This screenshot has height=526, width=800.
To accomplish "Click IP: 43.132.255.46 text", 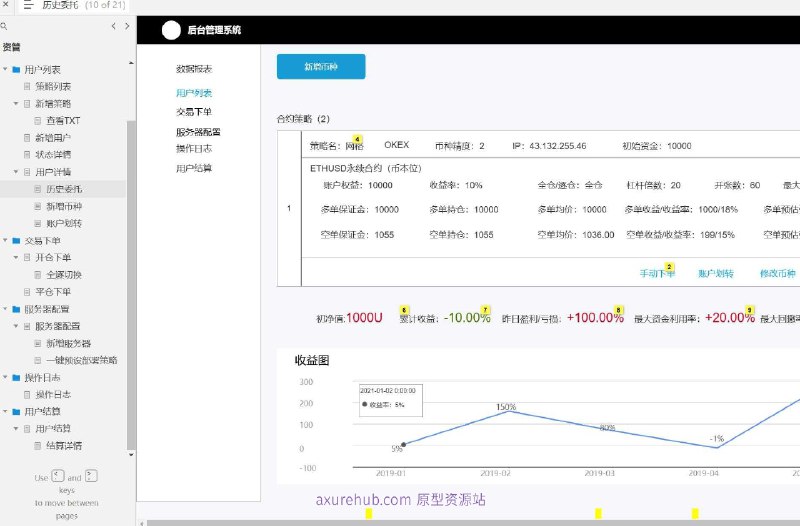I will [x=549, y=146].
